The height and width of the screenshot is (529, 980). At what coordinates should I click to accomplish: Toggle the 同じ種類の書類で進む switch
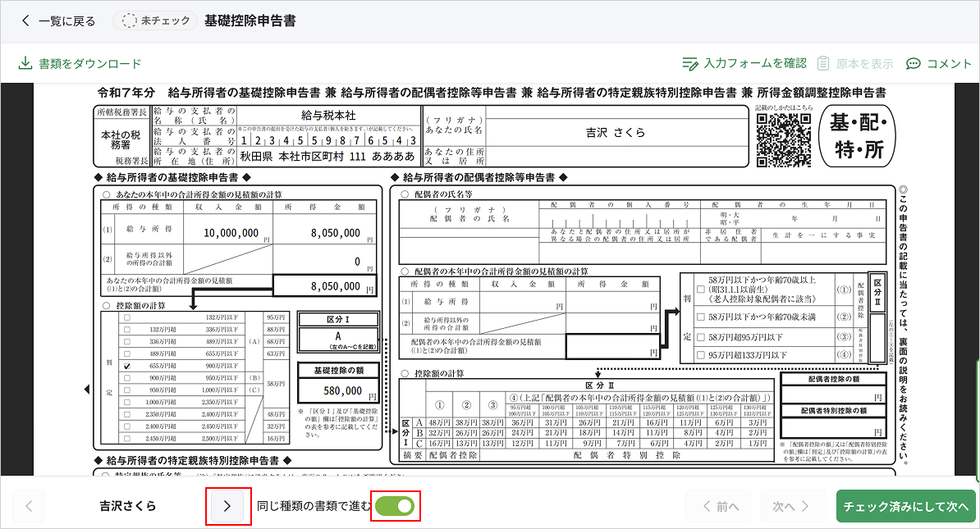[395, 507]
